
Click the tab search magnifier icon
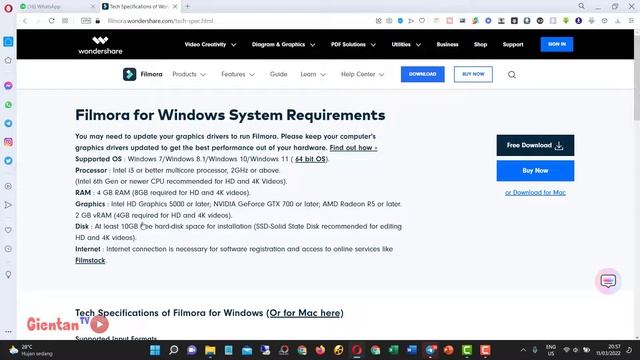(x=581, y=6)
